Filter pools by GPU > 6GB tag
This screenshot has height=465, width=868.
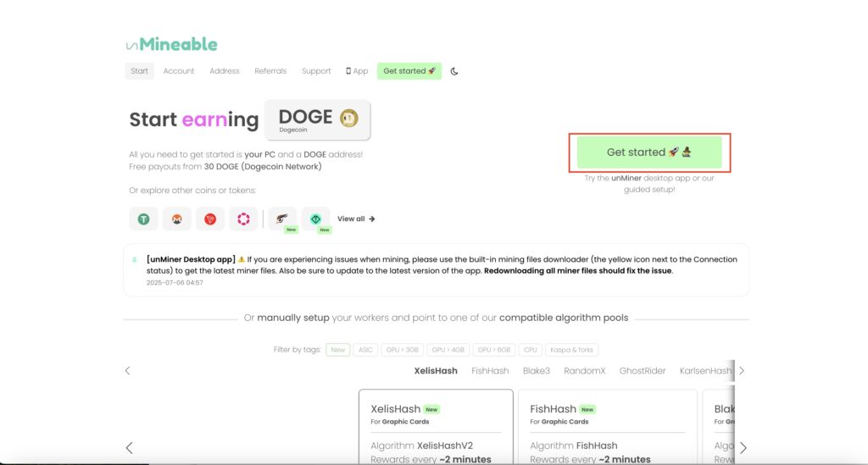(x=494, y=350)
